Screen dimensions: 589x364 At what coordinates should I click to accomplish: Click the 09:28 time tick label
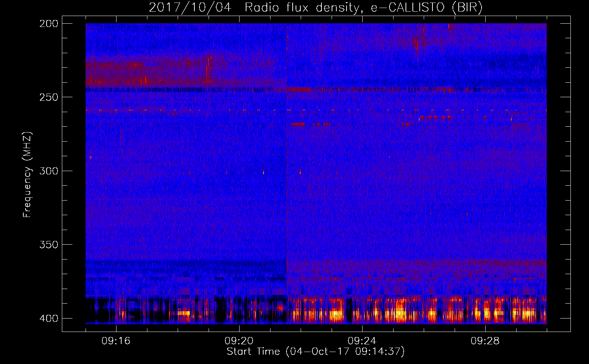485,341
